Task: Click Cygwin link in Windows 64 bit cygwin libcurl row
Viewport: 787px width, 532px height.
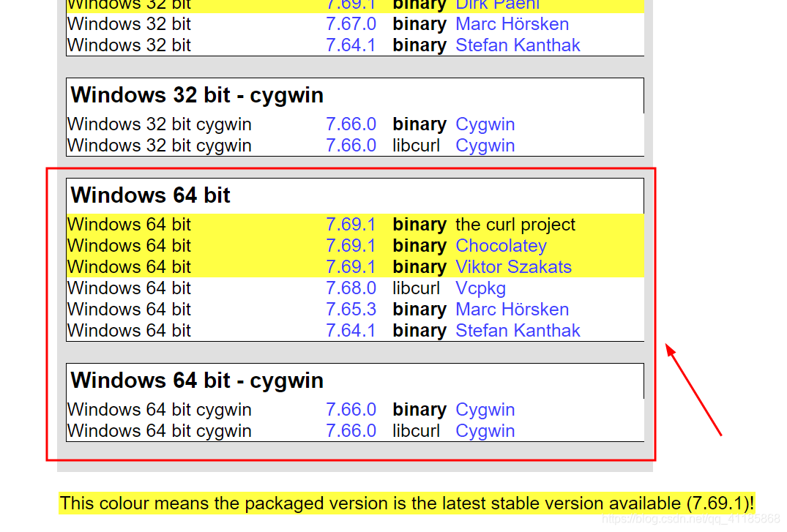Action: (485, 430)
